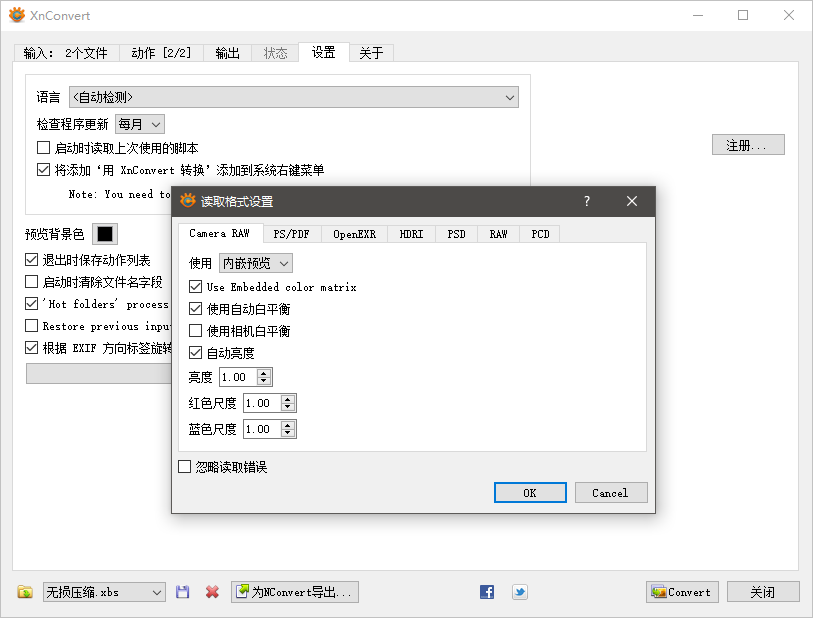Image resolution: width=813 pixels, height=618 pixels.
Task: Pick the black 预览背景色 swatch
Action: point(105,234)
